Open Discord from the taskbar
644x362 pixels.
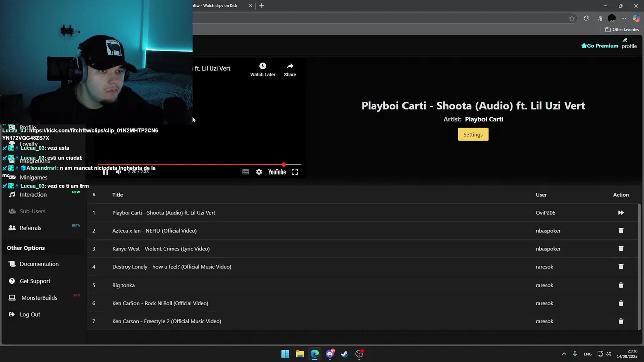[330, 354]
